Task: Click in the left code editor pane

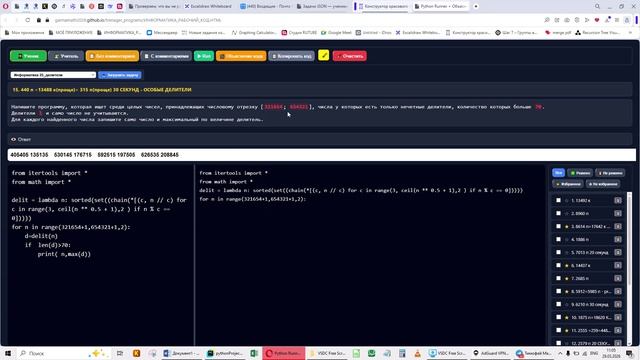Action: coord(100,255)
